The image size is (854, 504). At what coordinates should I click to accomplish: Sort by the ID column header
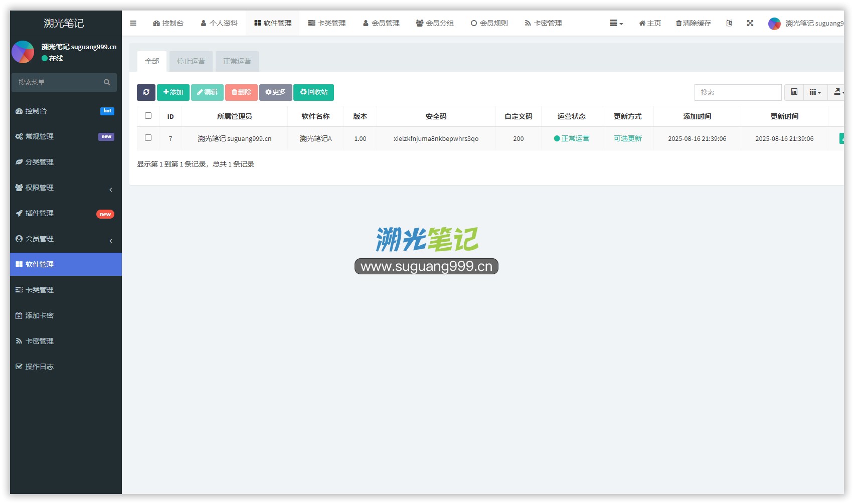pos(170,116)
